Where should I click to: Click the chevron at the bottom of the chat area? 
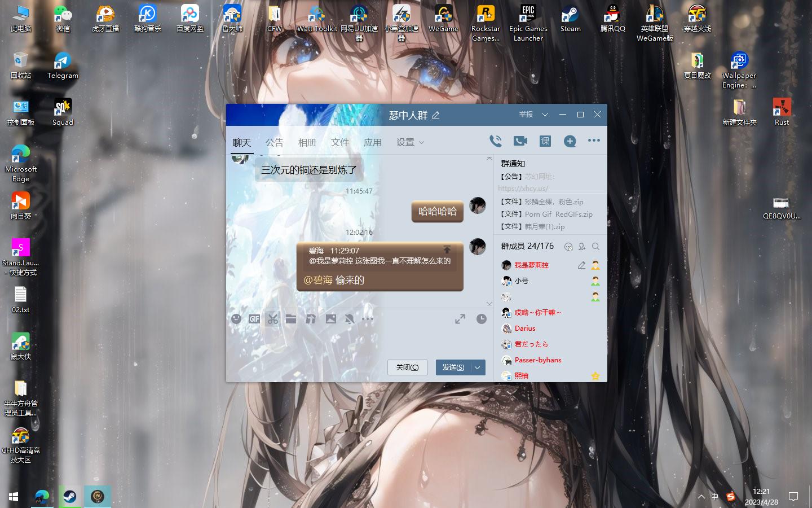[x=489, y=304]
